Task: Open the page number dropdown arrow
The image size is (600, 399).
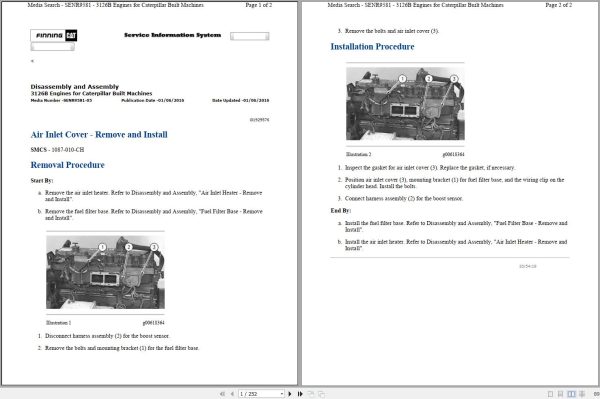Action: coord(282,394)
